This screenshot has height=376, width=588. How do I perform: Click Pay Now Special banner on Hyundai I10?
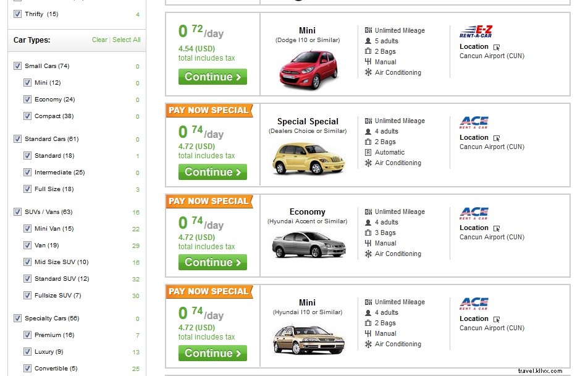(x=209, y=291)
